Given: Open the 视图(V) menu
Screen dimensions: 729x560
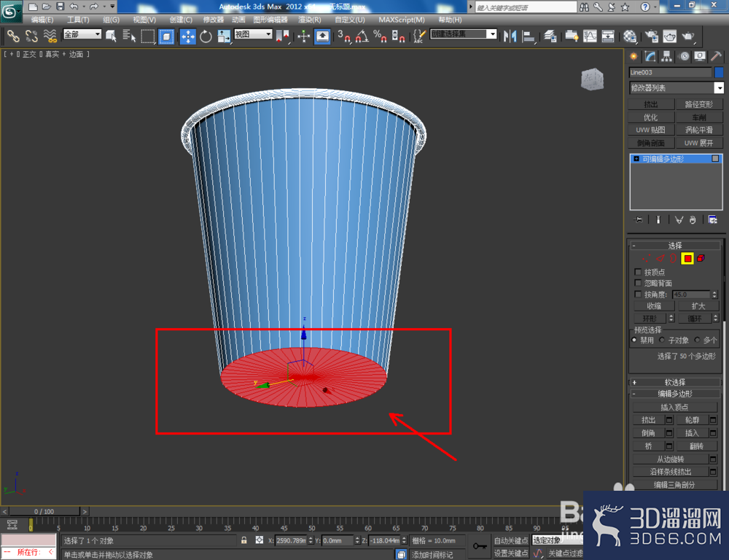Looking at the screenshot, I should tap(144, 20).
